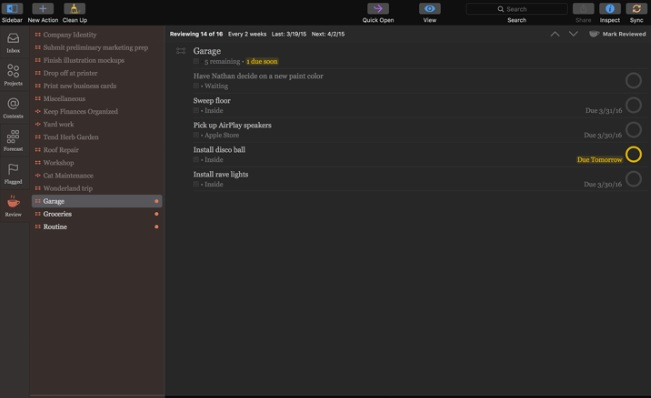Add a New Action
This screenshot has width=651, height=398.
(43, 9)
